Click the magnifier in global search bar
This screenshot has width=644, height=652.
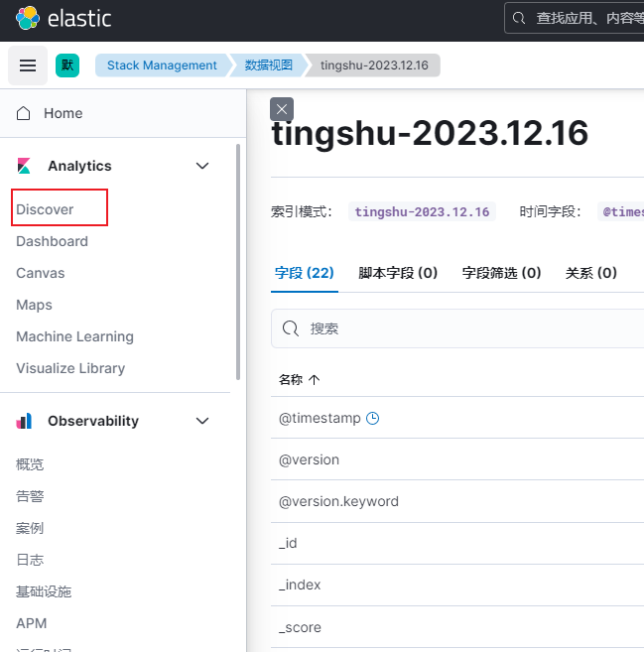tap(518, 18)
